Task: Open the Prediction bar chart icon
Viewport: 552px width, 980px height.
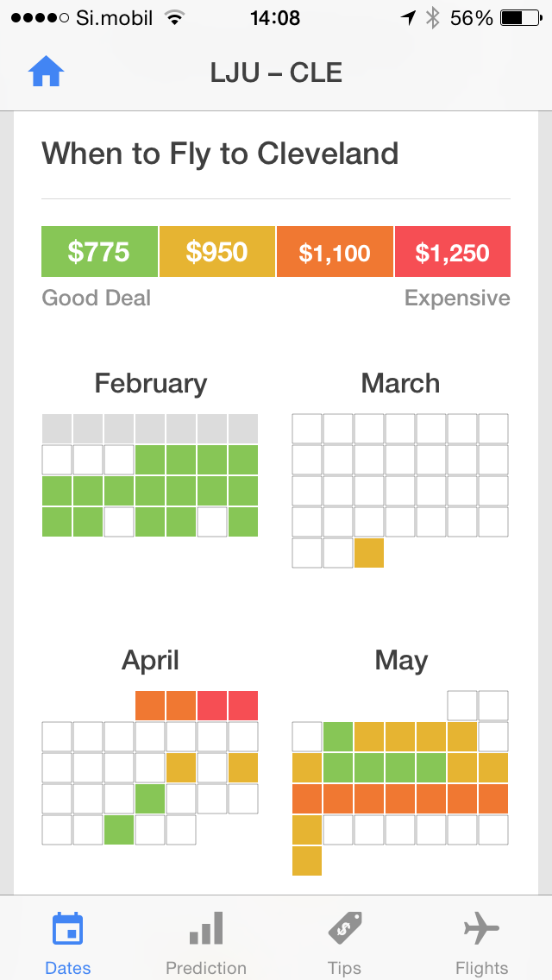Action: click(x=206, y=928)
